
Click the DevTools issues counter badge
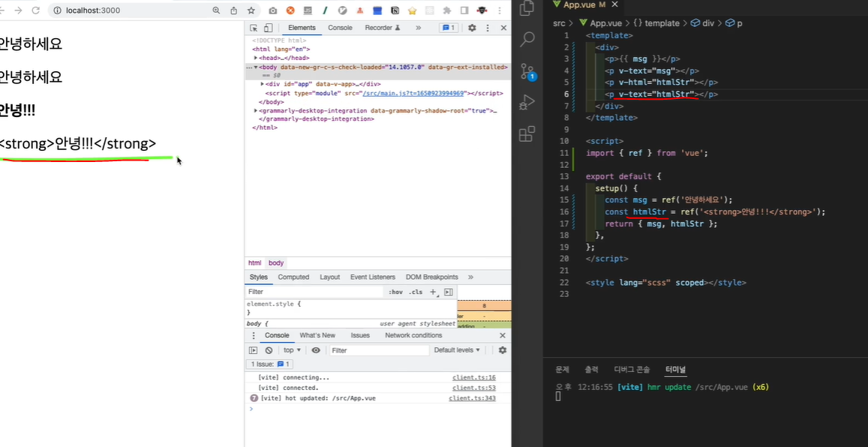tap(449, 28)
